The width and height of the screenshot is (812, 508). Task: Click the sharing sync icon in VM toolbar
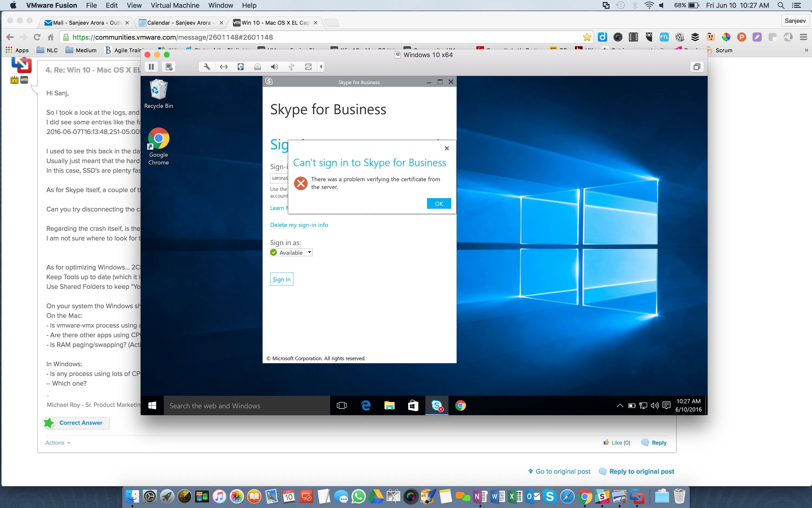tap(308, 67)
